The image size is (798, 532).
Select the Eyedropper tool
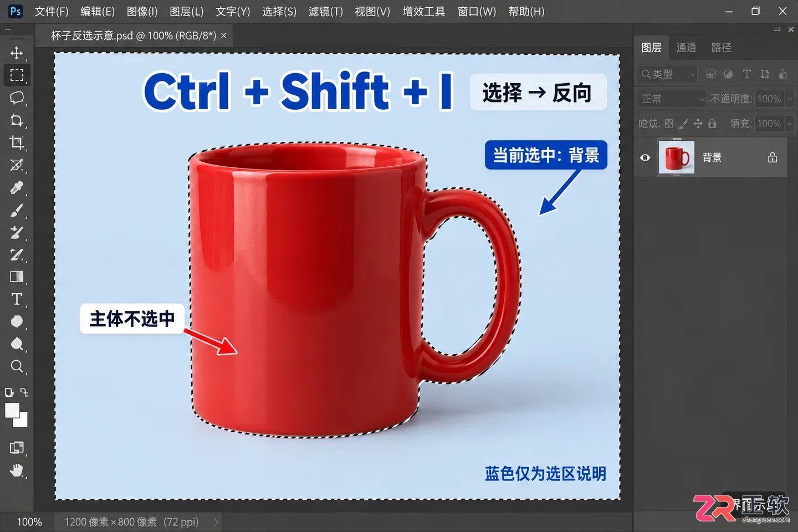point(17,188)
